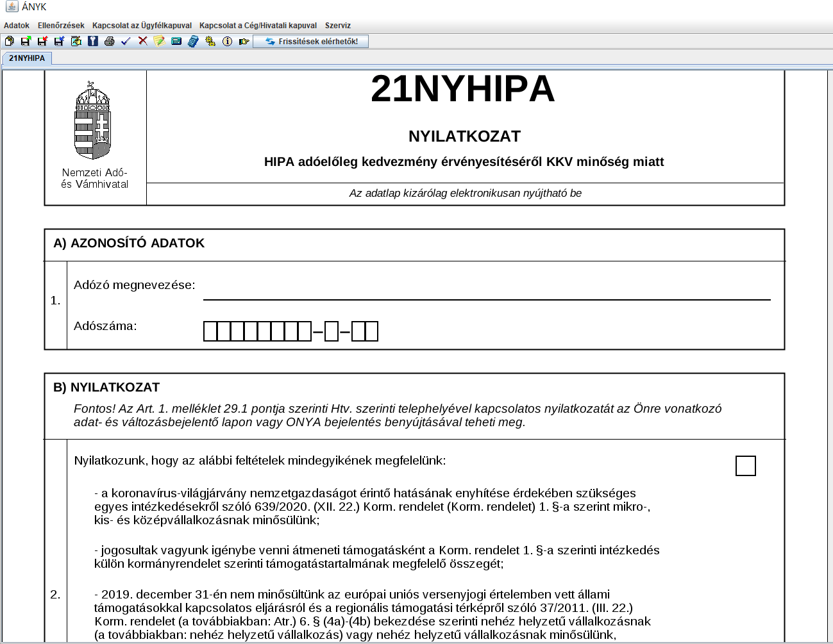
Task: Click the printer icon in toolbar
Action: [109, 42]
